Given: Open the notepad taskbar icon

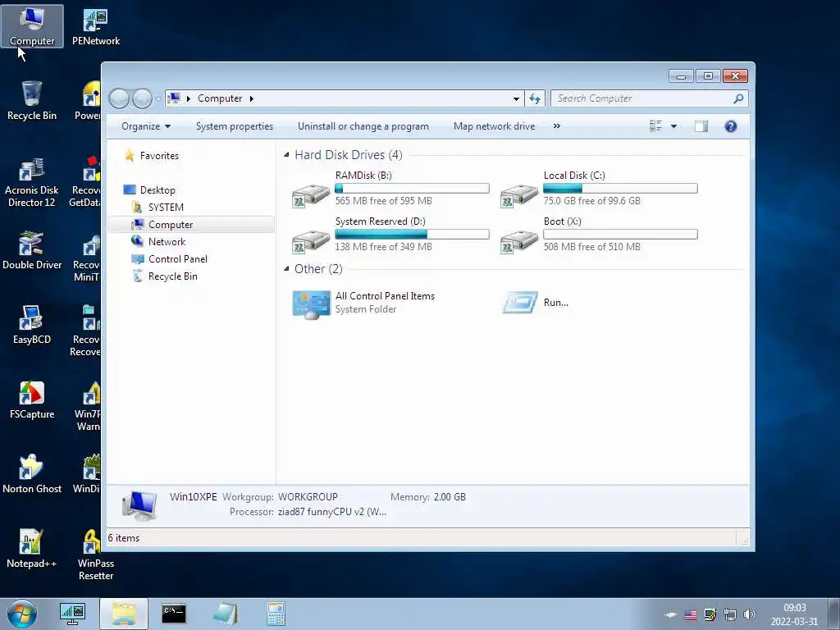Looking at the screenshot, I should pos(225,614).
